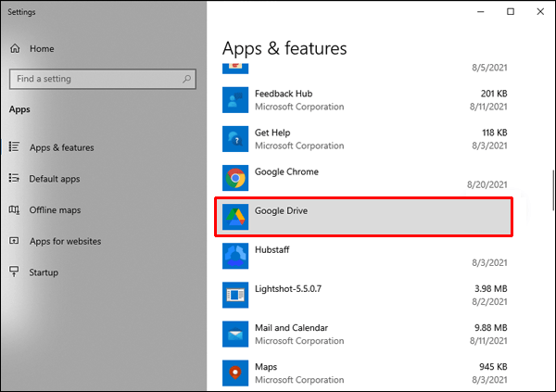Click the Google Chrome icon
Screen dimensions: 556x392
[235, 178]
